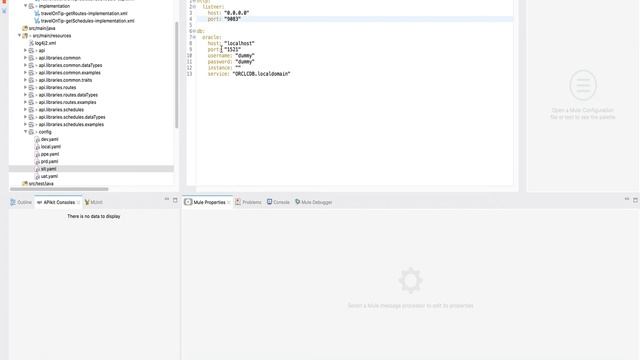Select the log4j2.xml file
This screenshot has width=640, height=360.
(x=45, y=43)
